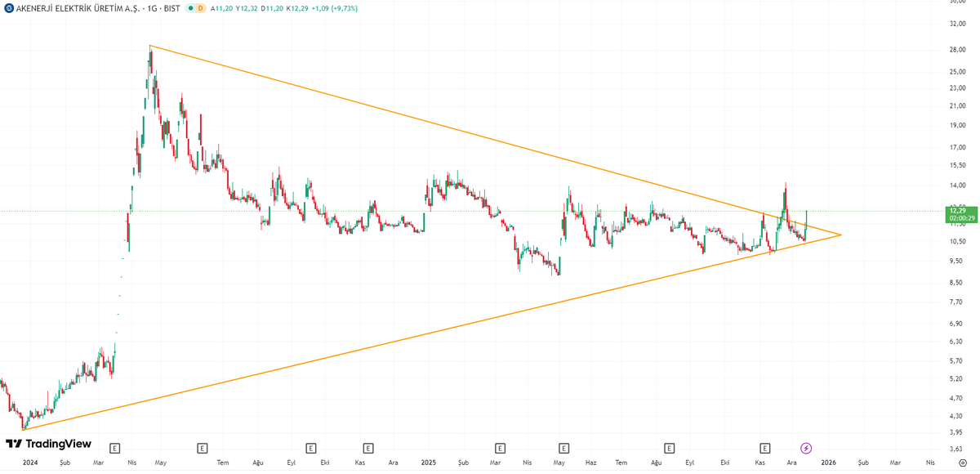
Task: Click the 28,00 price axis label
Action: [x=958, y=50]
